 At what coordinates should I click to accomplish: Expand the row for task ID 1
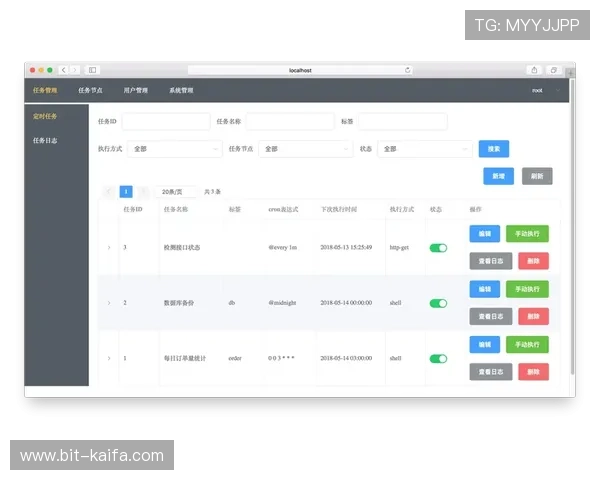(x=109, y=358)
